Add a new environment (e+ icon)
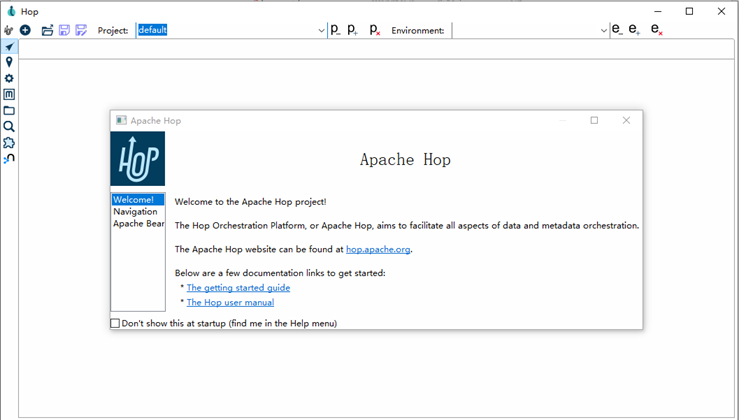Image resolution: width=739 pixels, height=420 pixels. pos(634,29)
